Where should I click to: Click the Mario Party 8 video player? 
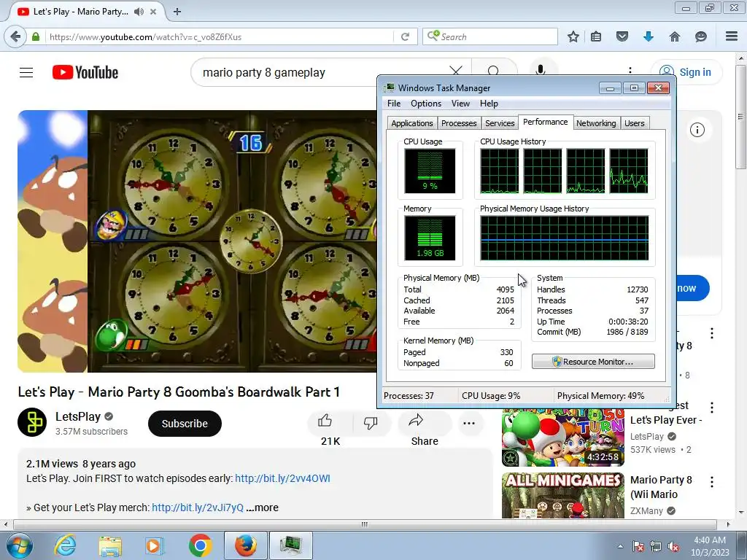point(197,241)
